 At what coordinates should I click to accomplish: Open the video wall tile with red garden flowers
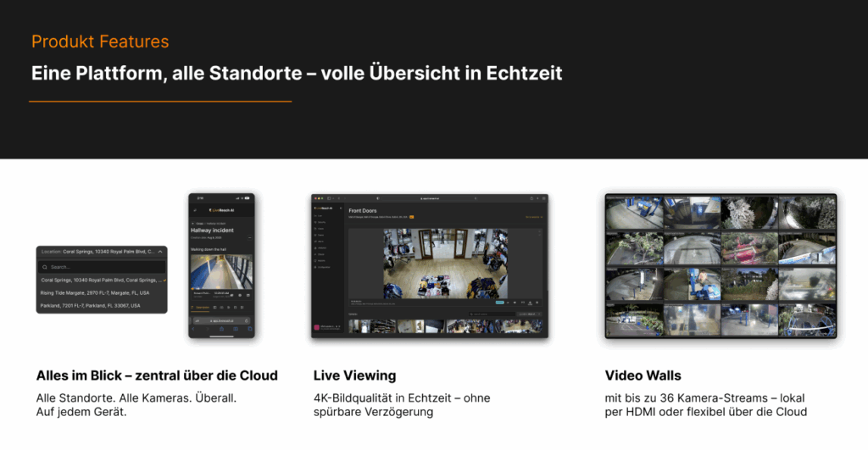[749, 248]
